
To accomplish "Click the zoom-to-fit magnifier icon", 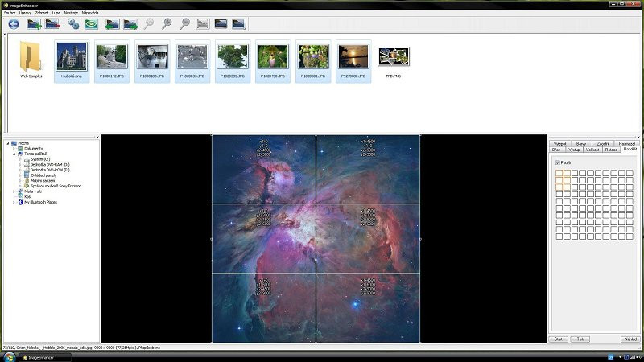I will pyautogui.click(x=149, y=24).
